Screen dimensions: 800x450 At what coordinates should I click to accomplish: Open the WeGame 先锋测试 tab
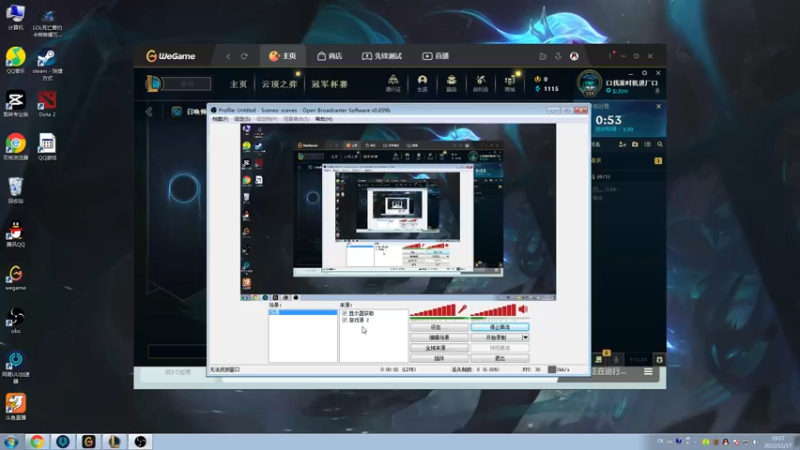(382, 56)
